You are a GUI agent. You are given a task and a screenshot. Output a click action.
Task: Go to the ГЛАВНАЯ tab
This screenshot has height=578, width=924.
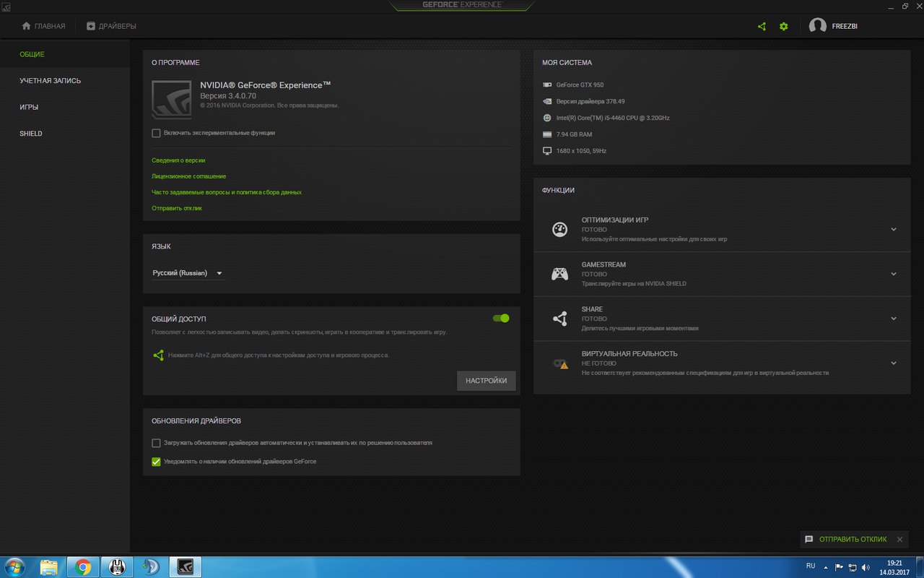(x=44, y=26)
